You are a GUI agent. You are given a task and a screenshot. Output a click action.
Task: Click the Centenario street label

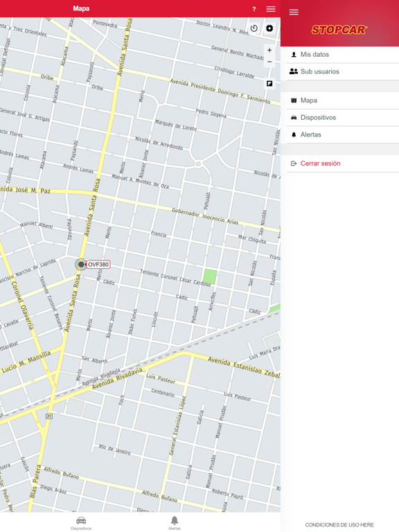point(163,393)
